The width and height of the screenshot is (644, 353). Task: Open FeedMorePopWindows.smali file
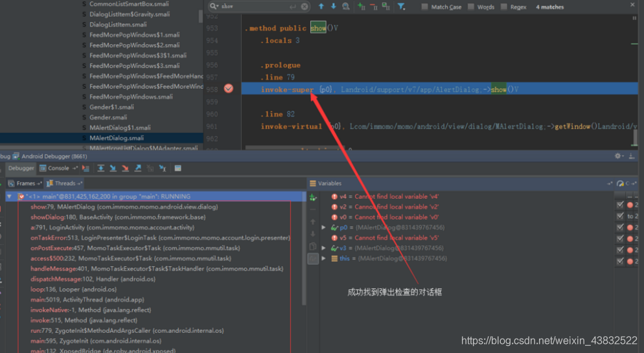131,97
